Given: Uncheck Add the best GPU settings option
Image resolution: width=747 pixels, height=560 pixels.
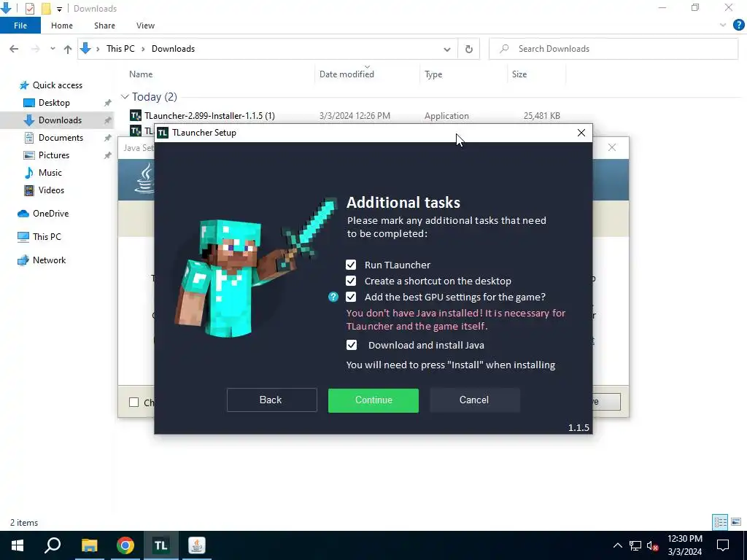Looking at the screenshot, I should 351,297.
